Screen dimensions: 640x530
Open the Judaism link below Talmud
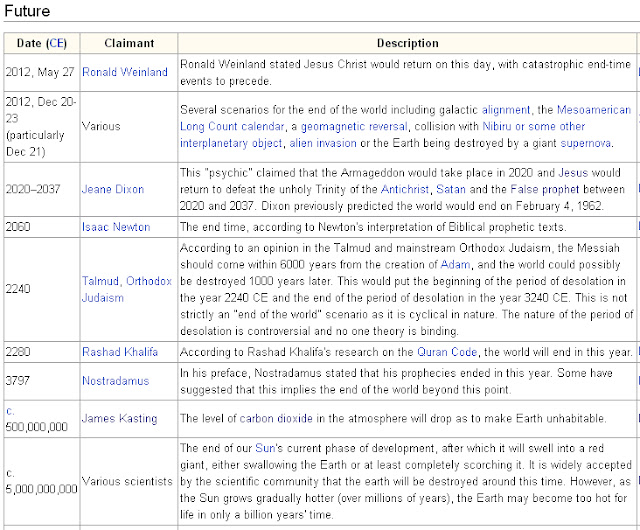click(x=102, y=298)
